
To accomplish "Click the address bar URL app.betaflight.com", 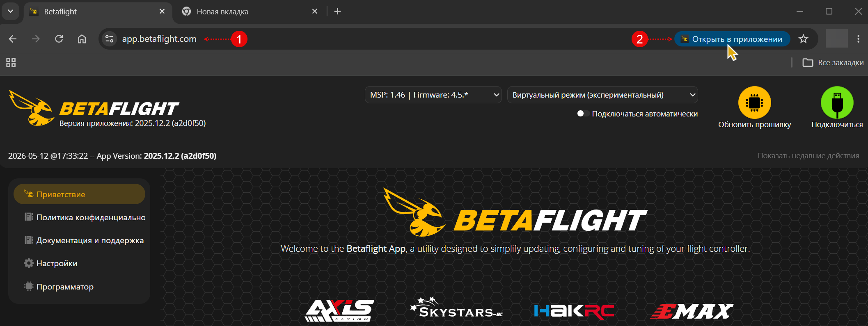I will (x=159, y=39).
